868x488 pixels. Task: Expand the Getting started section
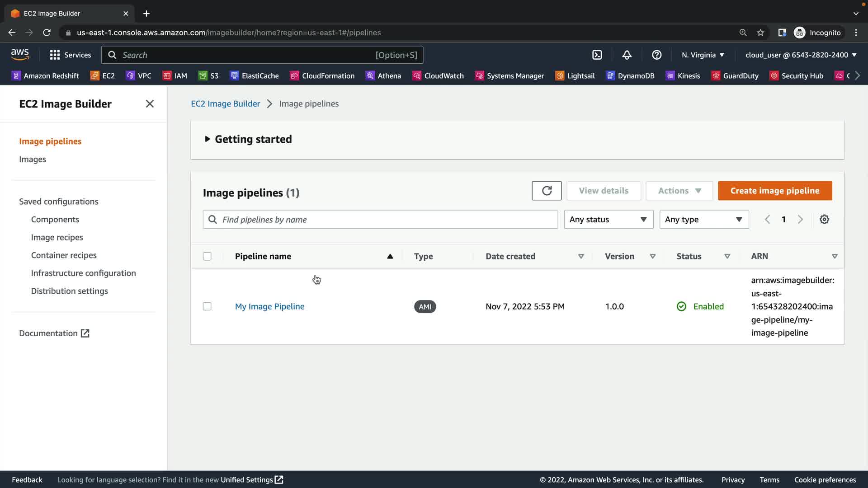point(248,139)
